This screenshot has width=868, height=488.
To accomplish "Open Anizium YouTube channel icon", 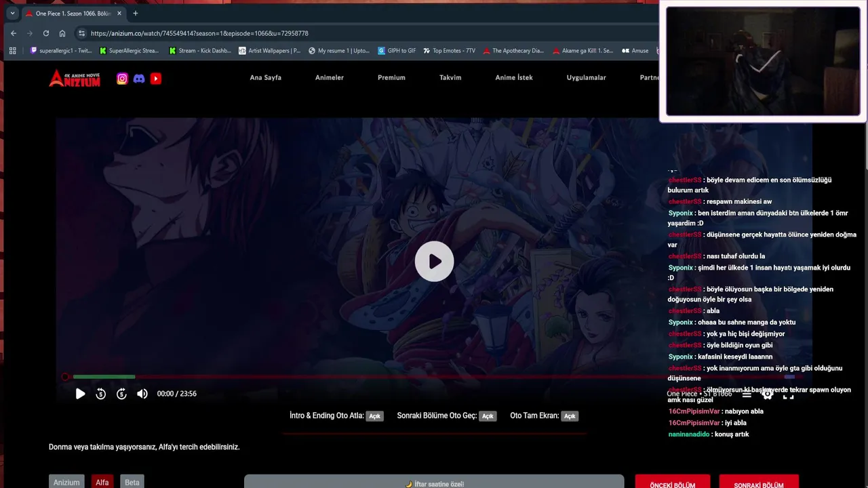I will pos(156,79).
